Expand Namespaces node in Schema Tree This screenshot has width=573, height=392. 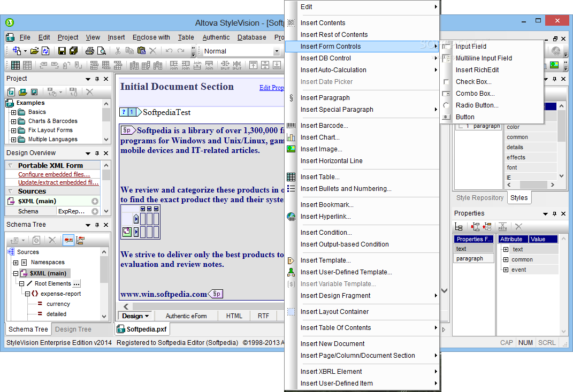pyautogui.click(x=16, y=263)
